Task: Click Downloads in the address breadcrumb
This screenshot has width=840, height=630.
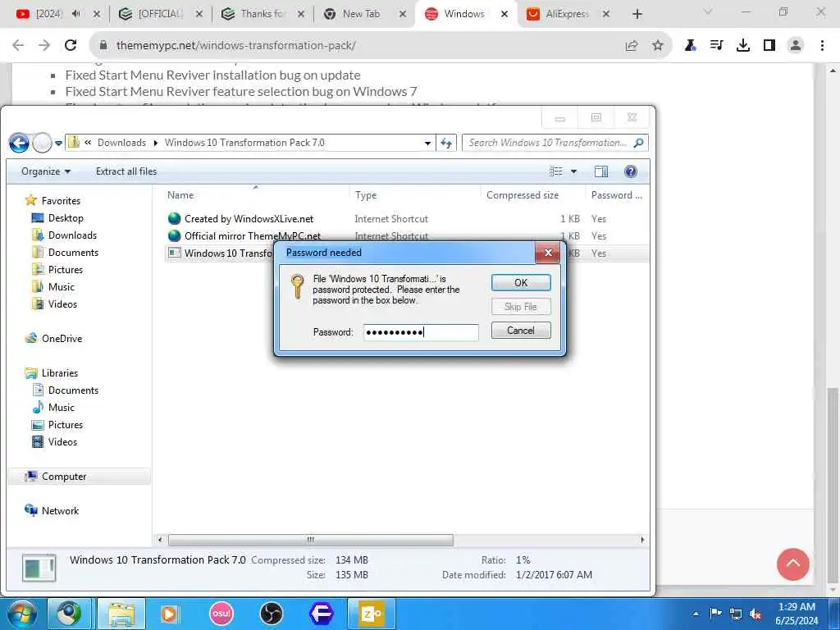Action: [x=121, y=143]
